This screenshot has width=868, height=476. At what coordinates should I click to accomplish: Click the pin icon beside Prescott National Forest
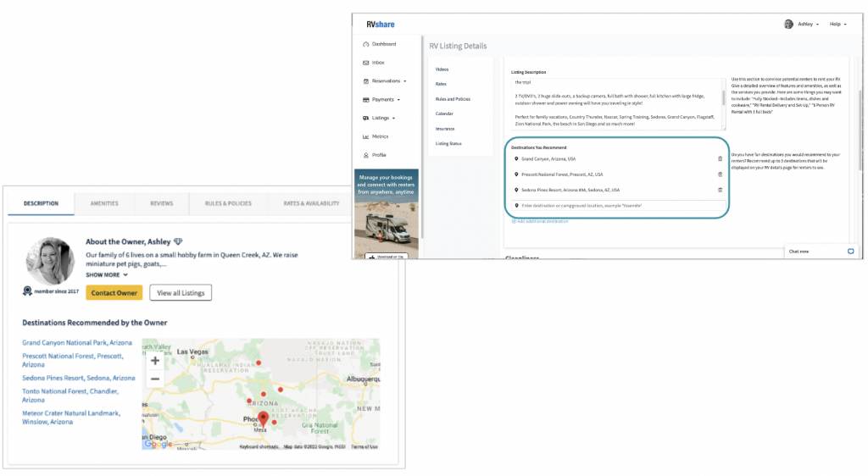pyautogui.click(x=516, y=174)
